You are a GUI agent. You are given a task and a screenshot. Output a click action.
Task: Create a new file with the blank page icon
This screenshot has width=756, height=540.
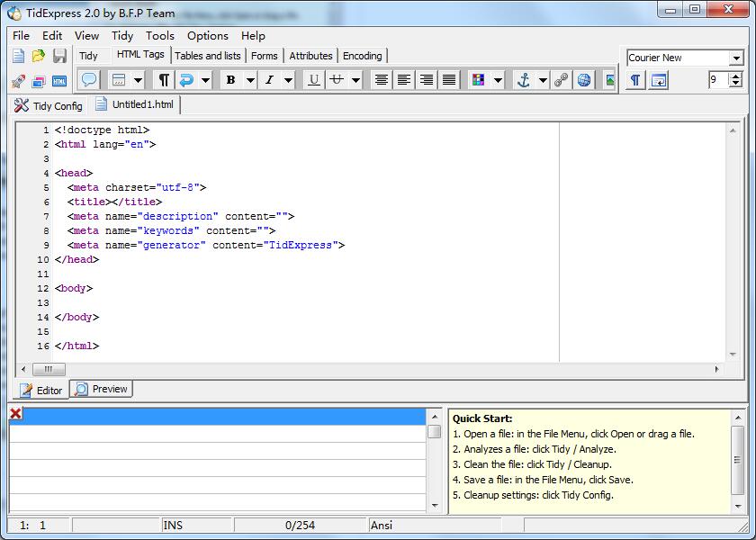[x=18, y=56]
